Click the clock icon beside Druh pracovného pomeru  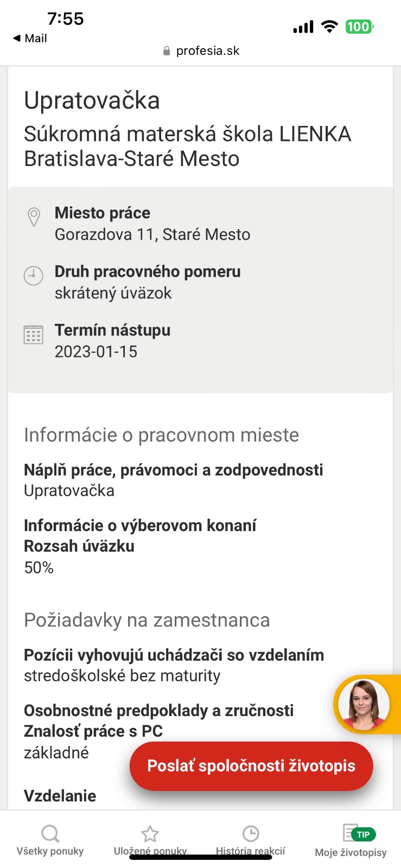34,276
